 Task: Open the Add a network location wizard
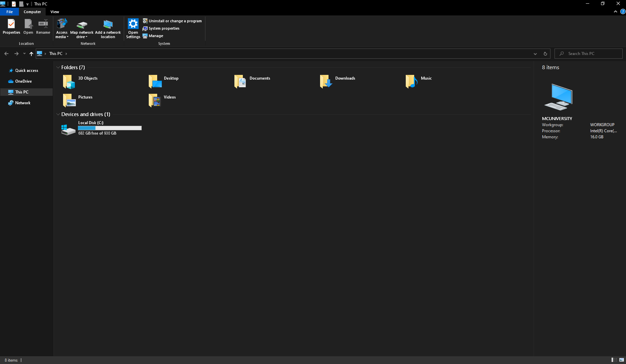(108, 29)
